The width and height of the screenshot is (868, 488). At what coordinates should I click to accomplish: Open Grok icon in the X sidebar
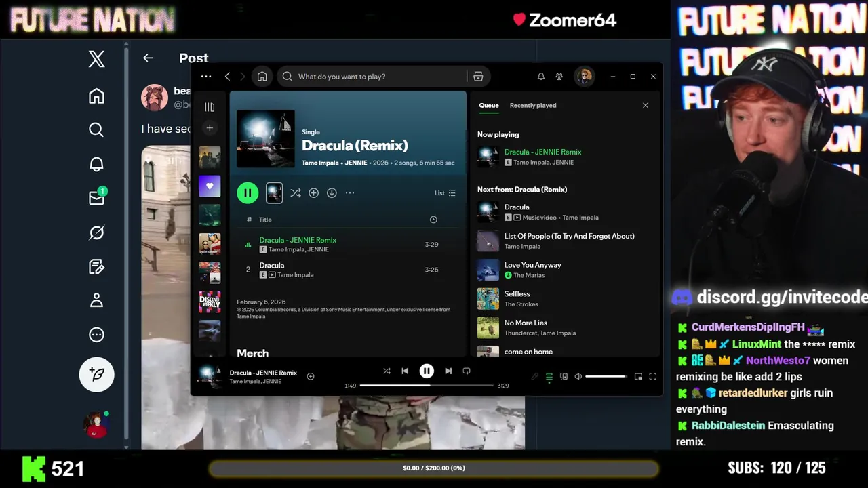click(x=96, y=232)
